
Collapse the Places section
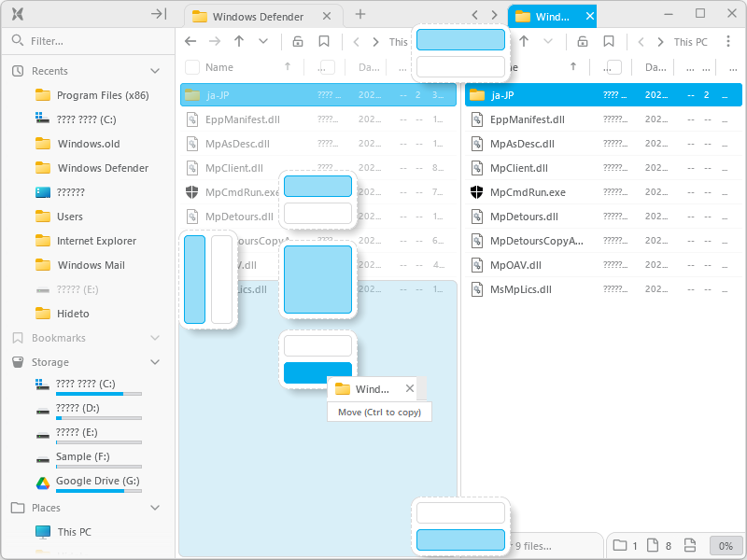coord(155,508)
